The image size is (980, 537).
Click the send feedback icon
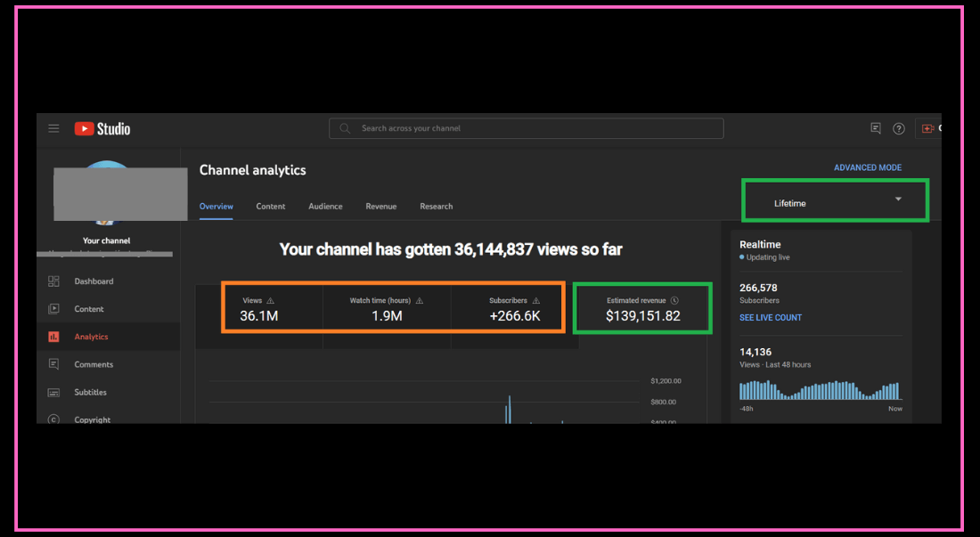[x=876, y=129]
